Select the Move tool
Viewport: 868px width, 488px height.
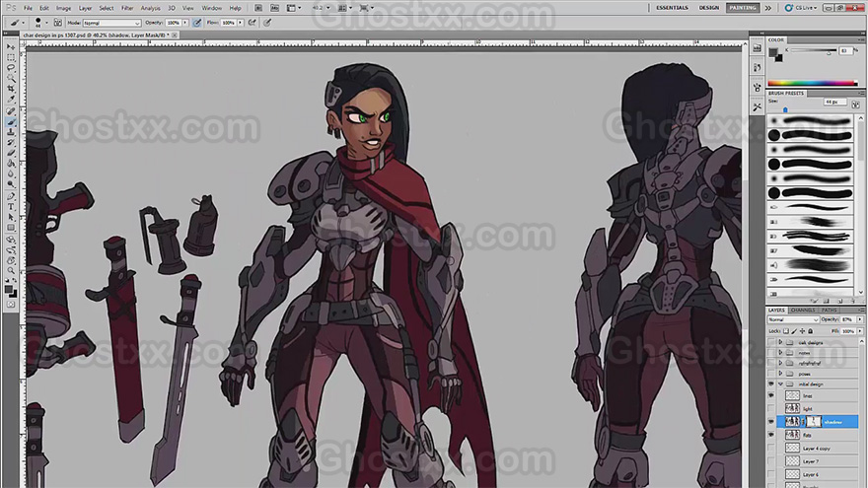[x=11, y=47]
